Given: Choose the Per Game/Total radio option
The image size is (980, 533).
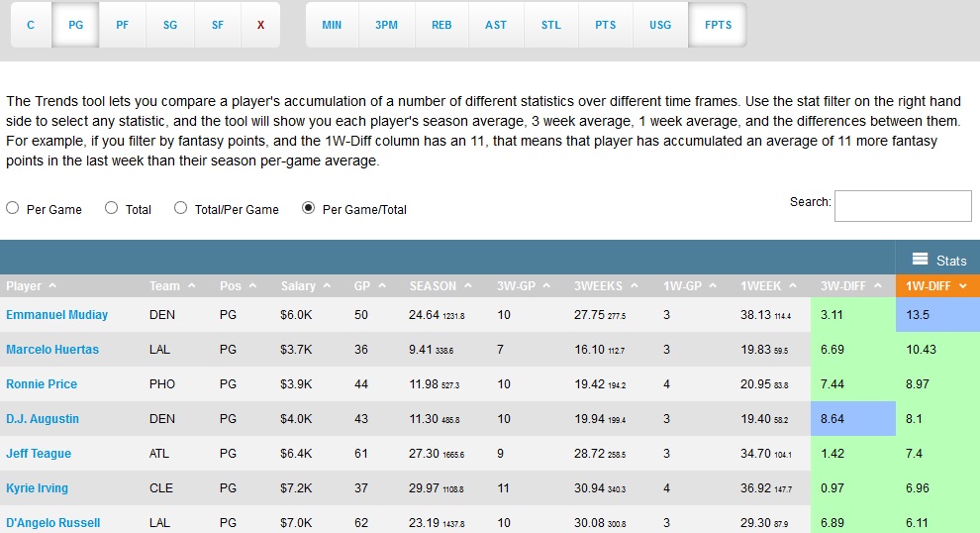Looking at the screenshot, I should point(308,208).
